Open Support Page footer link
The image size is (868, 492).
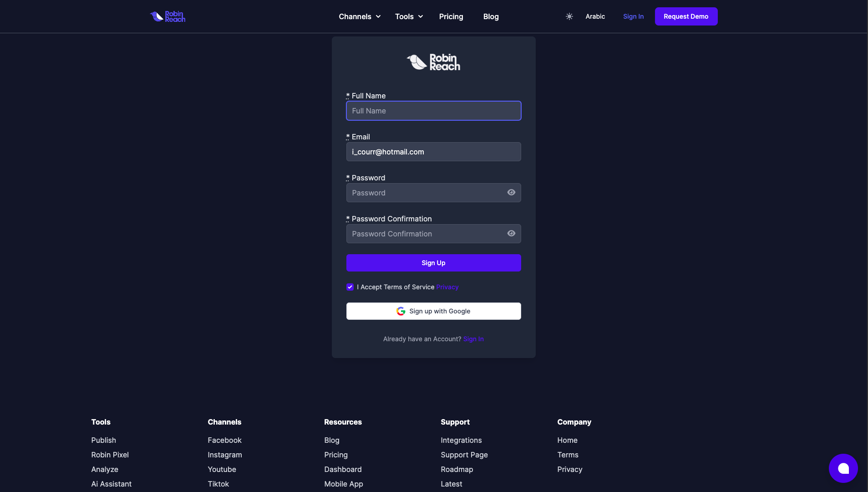(x=464, y=455)
